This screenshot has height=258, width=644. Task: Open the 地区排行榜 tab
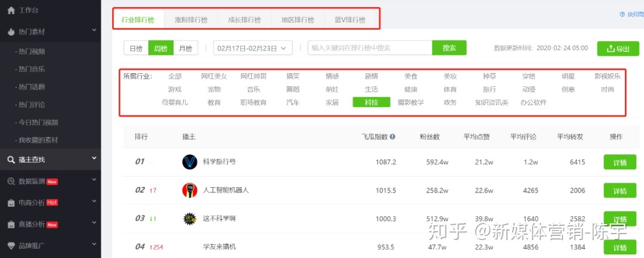point(298,20)
